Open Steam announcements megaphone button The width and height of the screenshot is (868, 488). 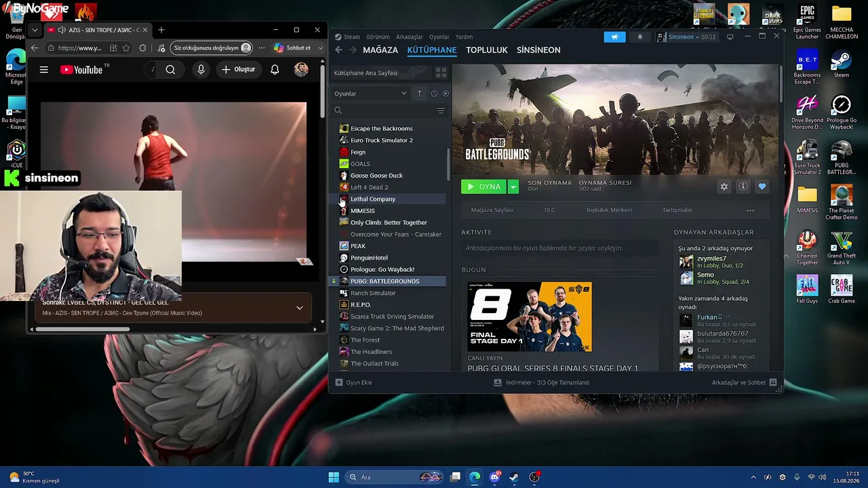point(614,37)
